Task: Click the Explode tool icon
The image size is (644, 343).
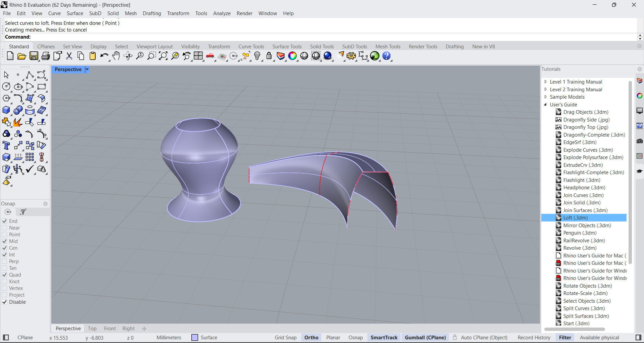Action: [x=18, y=122]
